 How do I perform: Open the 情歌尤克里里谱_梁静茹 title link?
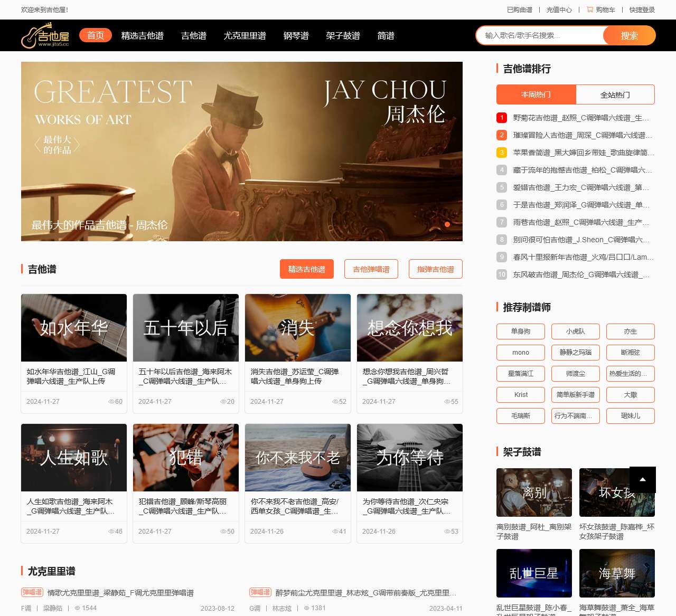(120, 593)
